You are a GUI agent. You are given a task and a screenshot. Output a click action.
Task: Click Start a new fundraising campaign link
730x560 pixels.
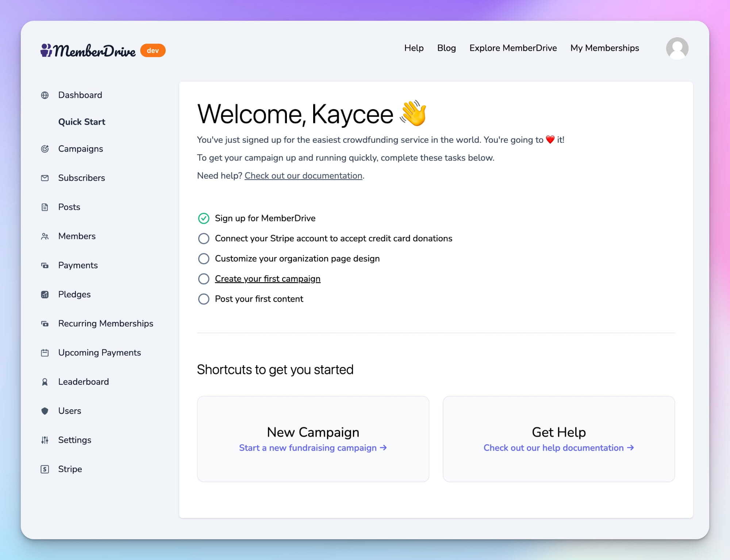click(x=313, y=448)
